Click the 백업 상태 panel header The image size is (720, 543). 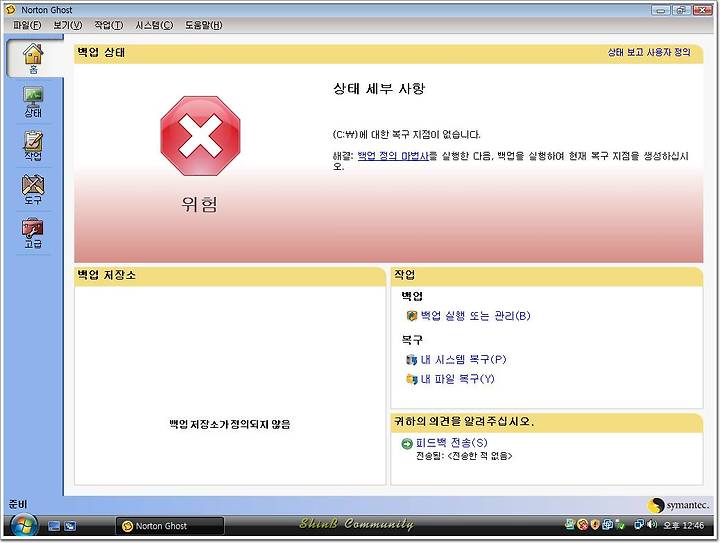click(388, 52)
